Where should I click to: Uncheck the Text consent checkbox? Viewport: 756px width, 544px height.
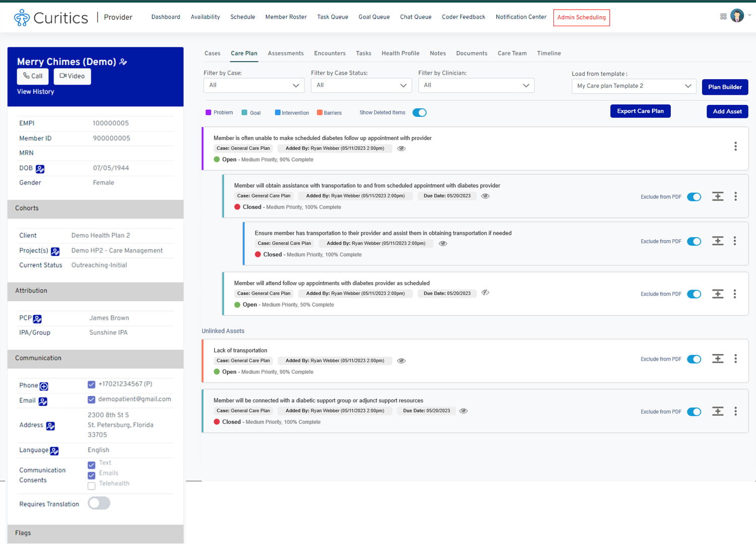(x=91, y=465)
